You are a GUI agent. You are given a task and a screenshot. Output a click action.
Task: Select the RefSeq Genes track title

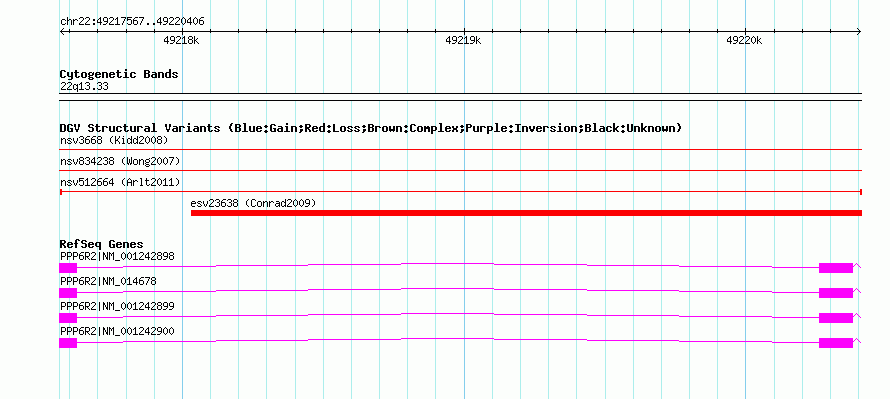[102, 245]
